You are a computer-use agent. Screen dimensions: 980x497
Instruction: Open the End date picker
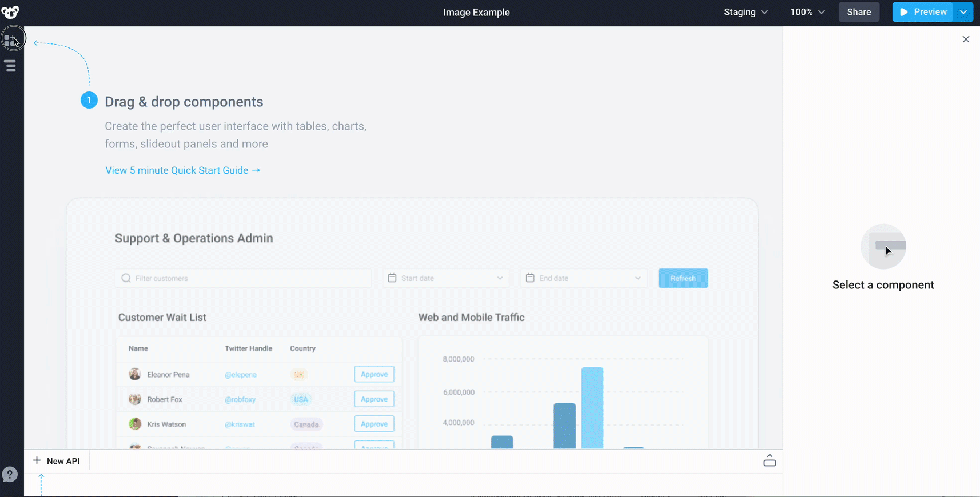click(x=584, y=278)
